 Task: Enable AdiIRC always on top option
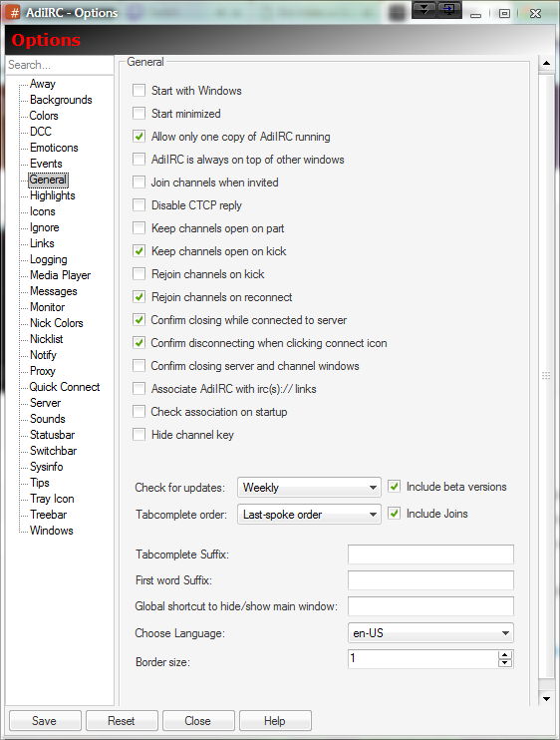140,159
